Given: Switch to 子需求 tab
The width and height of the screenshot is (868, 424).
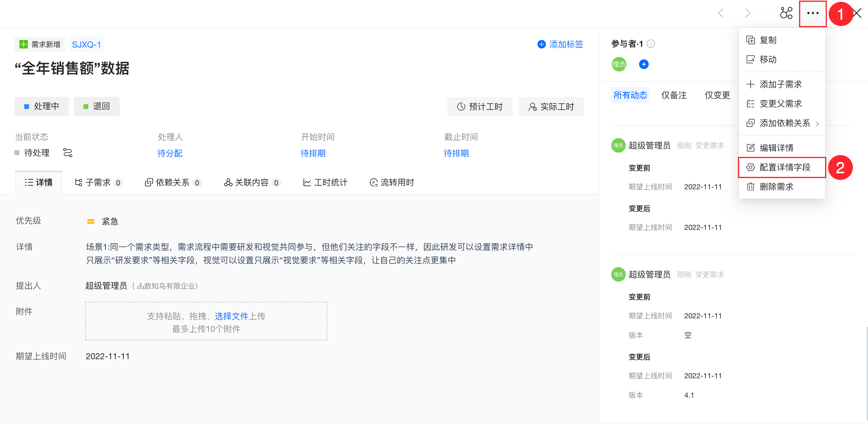Looking at the screenshot, I should coord(98,183).
